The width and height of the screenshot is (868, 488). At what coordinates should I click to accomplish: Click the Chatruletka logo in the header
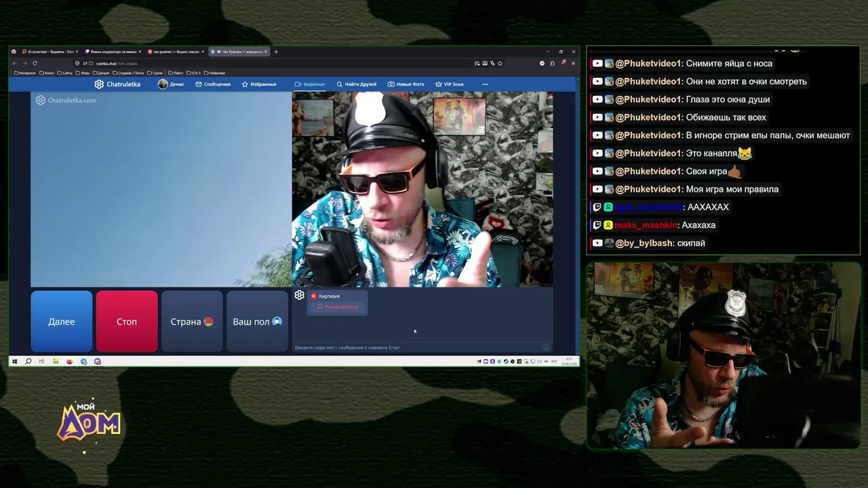(x=117, y=84)
